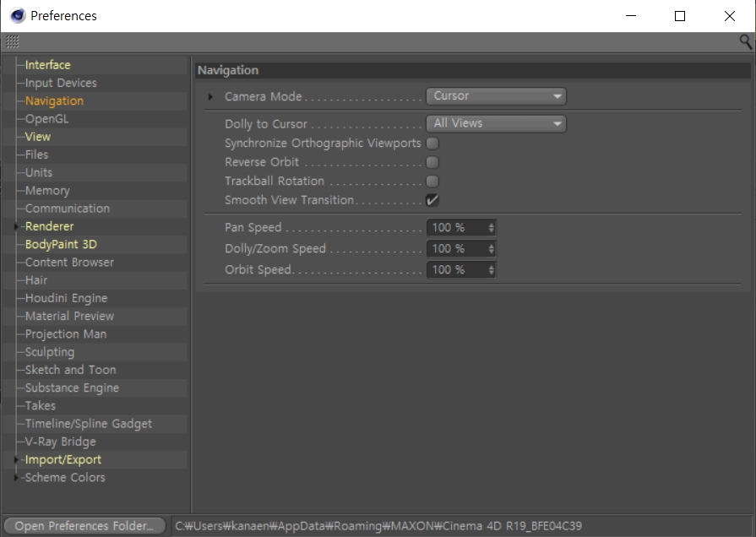Open Timeline/Spline Gadget preferences
The width and height of the screenshot is (756, 537).
(88, 424)
